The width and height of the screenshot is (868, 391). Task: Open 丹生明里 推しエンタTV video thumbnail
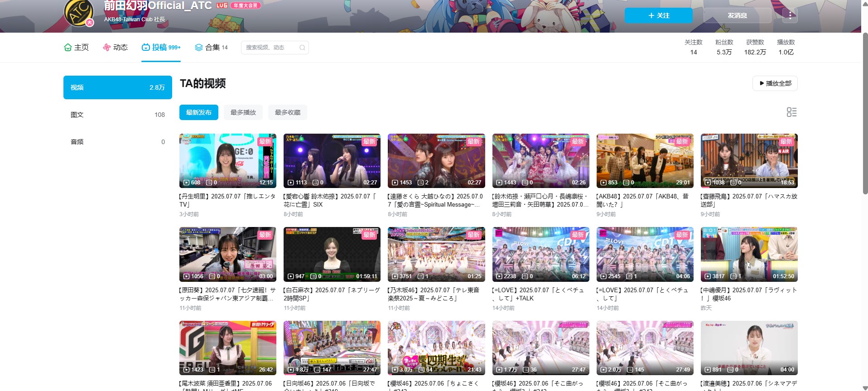pos(228,161)
